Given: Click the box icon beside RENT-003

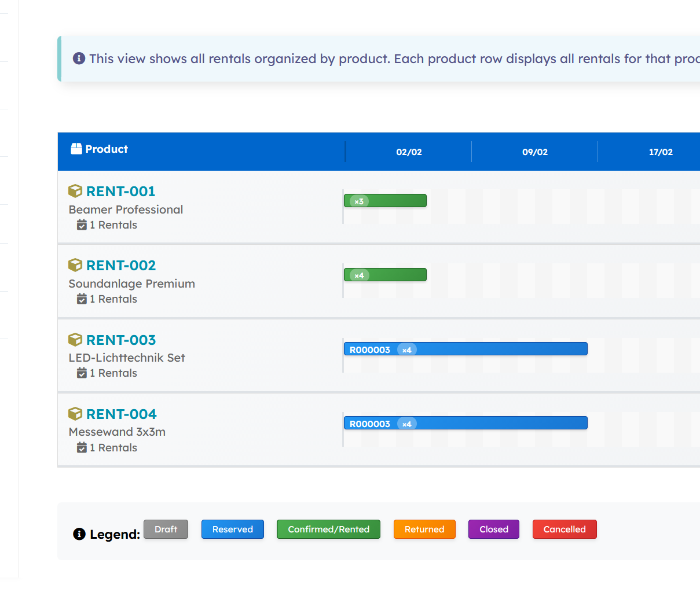Looking at the screenshot, I should (75, 340).
